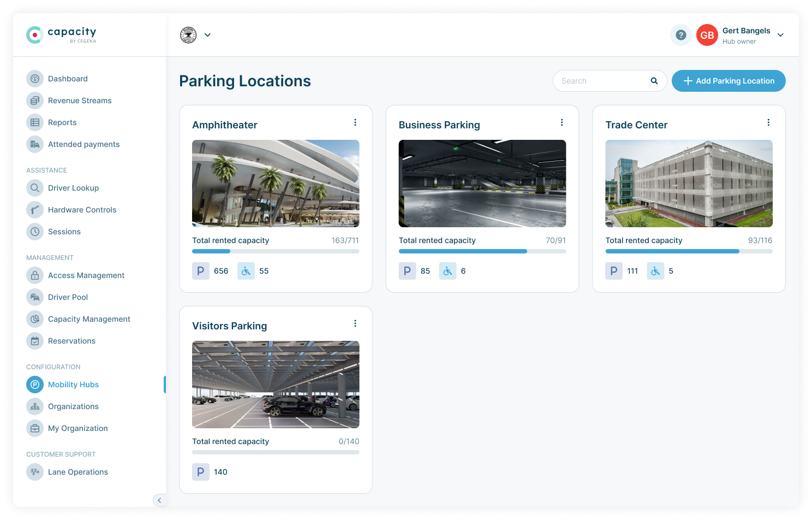Click the Access Management lock icon
This screenshot has height=520, width=812.
(35, 275)
